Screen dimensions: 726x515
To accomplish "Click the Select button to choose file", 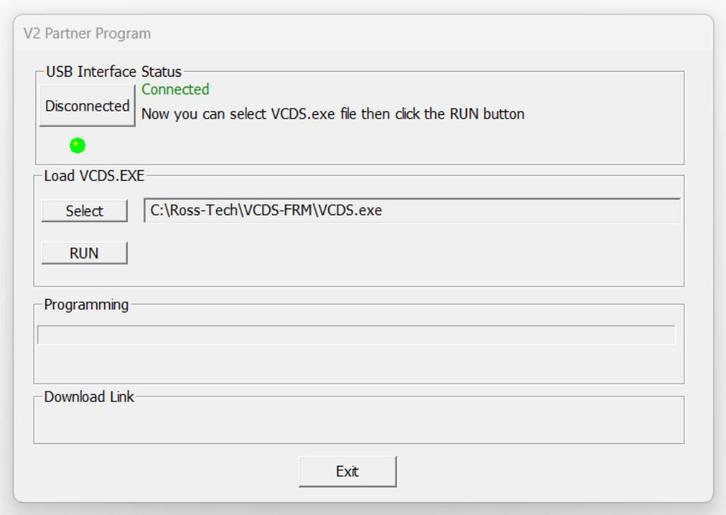I will [x=84, y=211].
